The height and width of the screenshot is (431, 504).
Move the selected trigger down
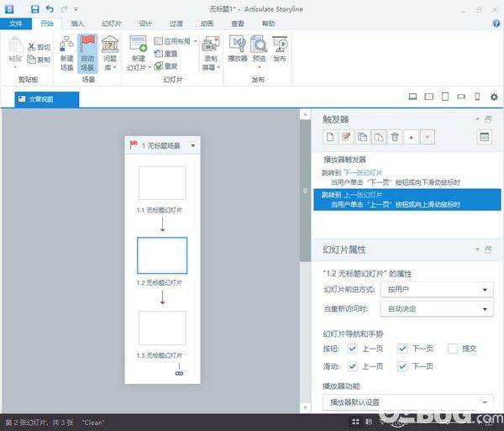[428, 137]
